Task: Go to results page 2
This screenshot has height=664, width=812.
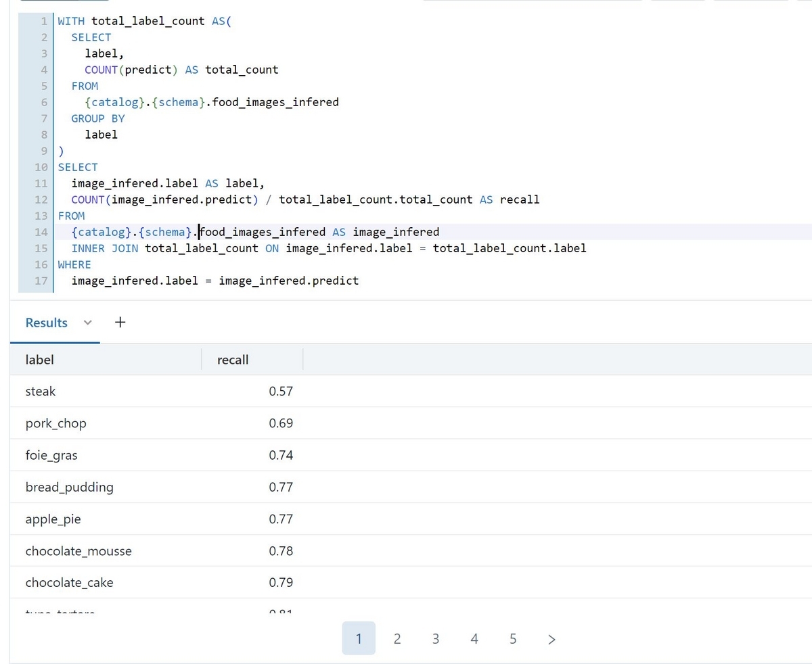Action: [x=397, y=638]
